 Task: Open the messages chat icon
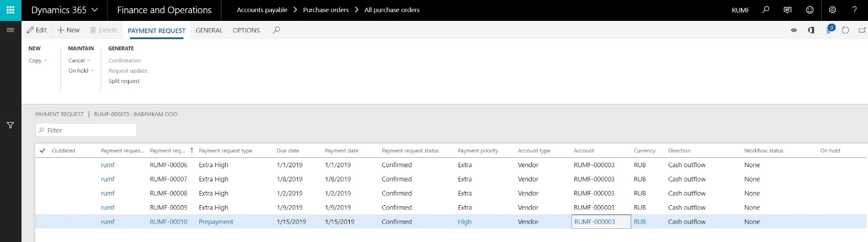point(788,10)
